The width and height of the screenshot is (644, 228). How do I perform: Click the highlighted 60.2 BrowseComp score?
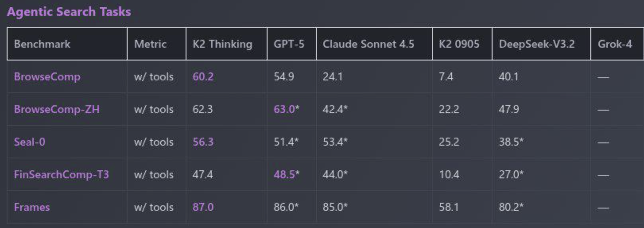point(203,76)
